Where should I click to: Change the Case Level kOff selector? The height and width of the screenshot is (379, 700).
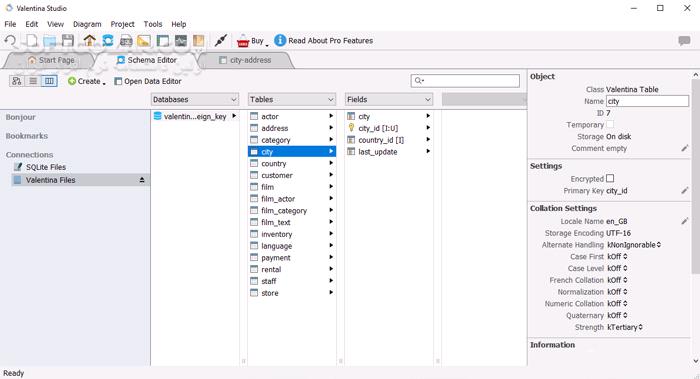pyautogui.click(x=617, y=268)
